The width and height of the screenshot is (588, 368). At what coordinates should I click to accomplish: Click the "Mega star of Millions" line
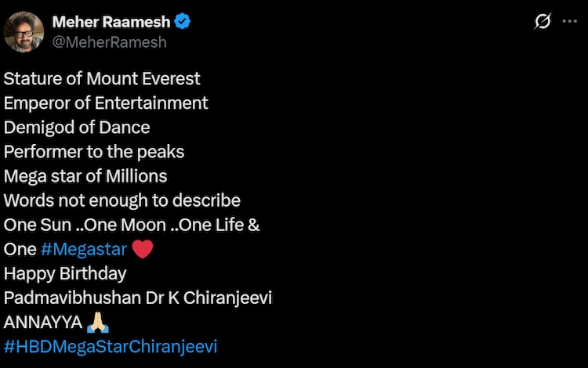pos(85,176)
